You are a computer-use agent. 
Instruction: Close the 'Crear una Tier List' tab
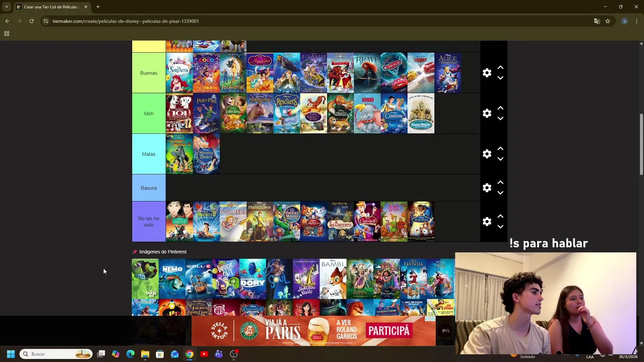[86, 7]
